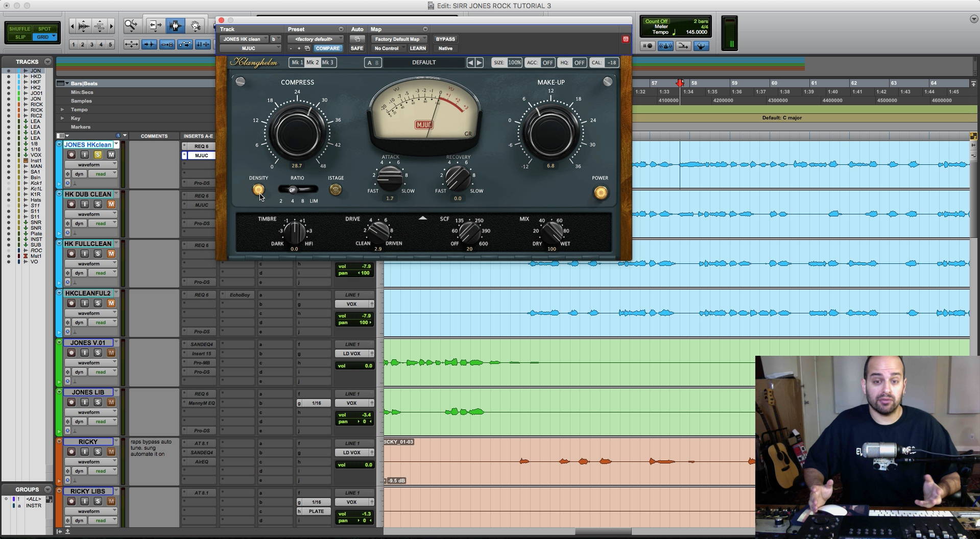
Task: Enable Shuffle edit mode
Action: tap(20, 29)
